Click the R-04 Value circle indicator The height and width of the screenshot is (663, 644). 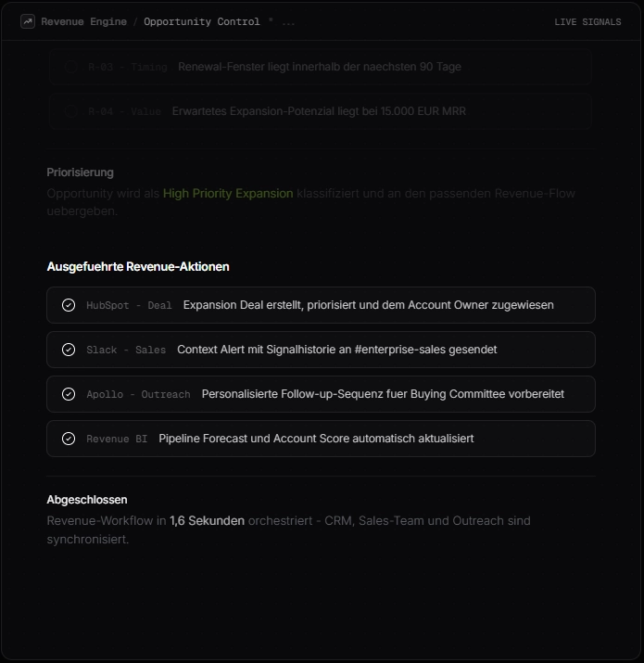pos(71,111)
